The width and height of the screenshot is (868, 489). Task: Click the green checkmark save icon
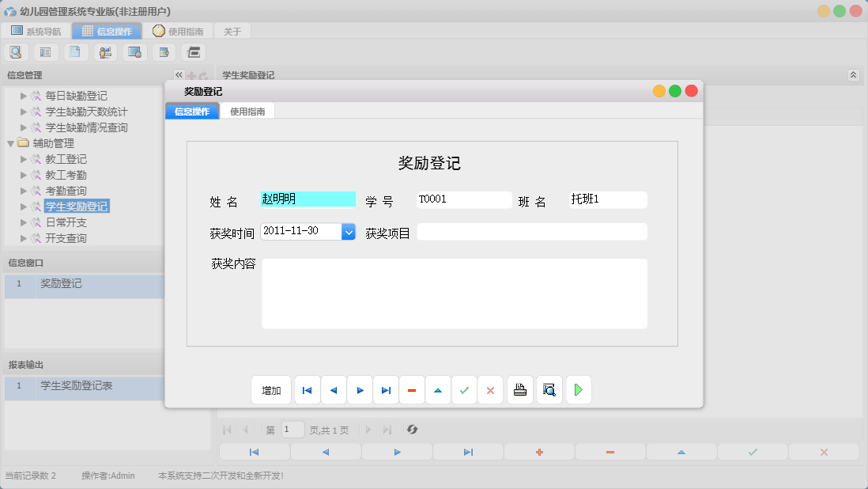point(464,389)
